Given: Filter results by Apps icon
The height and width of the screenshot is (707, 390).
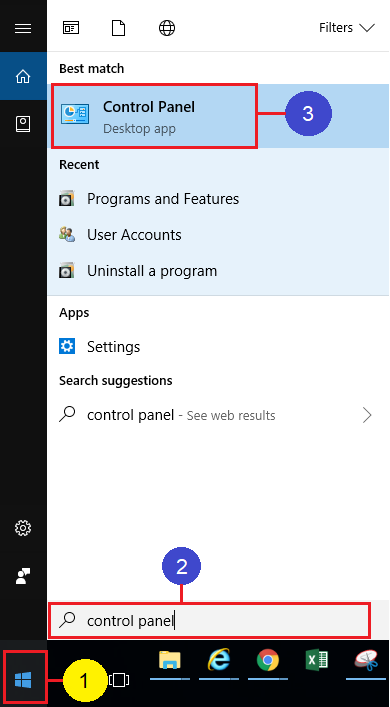Looking at the screenshot, I should (71, 28).
